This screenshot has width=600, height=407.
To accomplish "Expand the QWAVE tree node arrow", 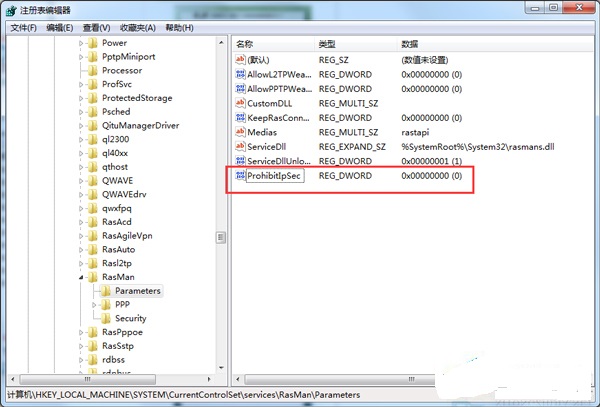I will pyautogui.click(x=81, y=181).
